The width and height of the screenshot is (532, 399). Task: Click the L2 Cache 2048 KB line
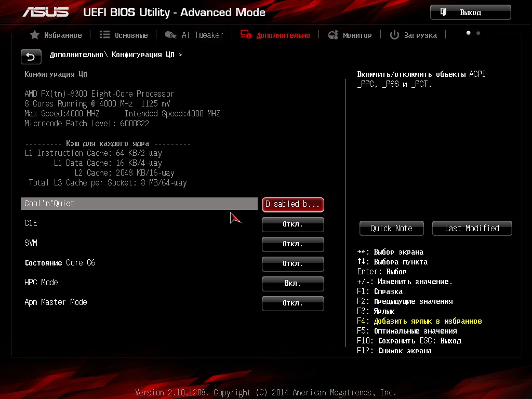(124, 172)
